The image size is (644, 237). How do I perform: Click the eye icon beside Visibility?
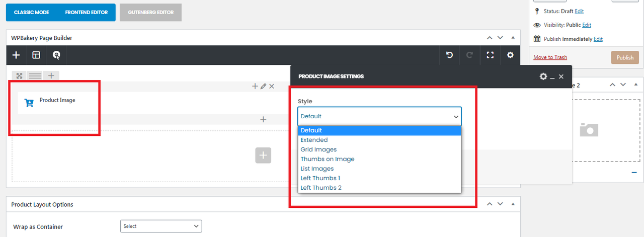coord(537,25)
